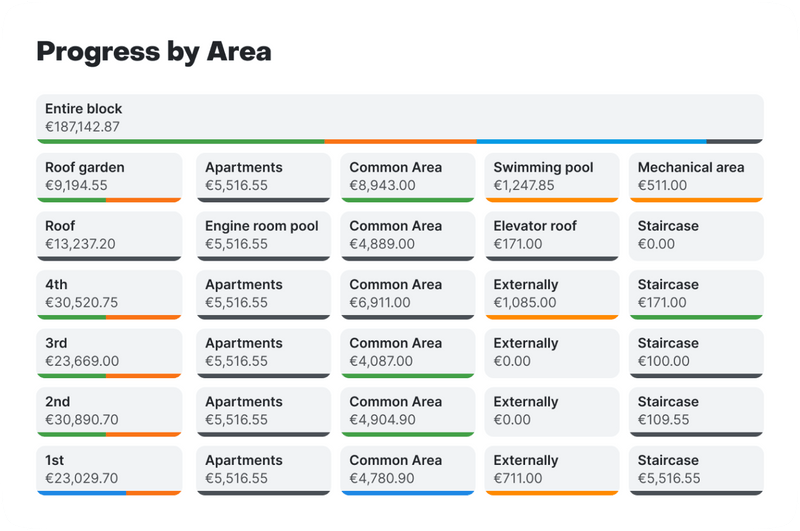800x531 pixels.
Task: Select Common Area card with €4,780.90
Action: 407,469
